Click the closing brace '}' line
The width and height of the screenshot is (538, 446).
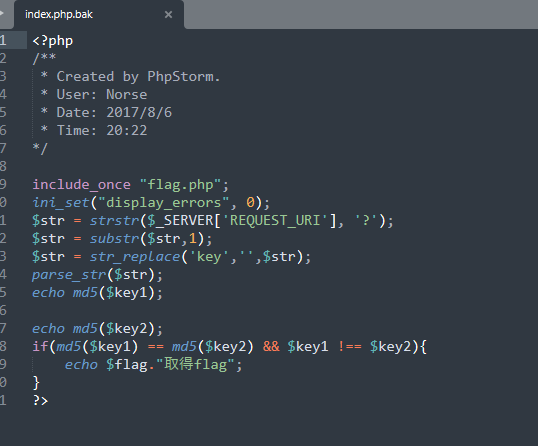36,382
